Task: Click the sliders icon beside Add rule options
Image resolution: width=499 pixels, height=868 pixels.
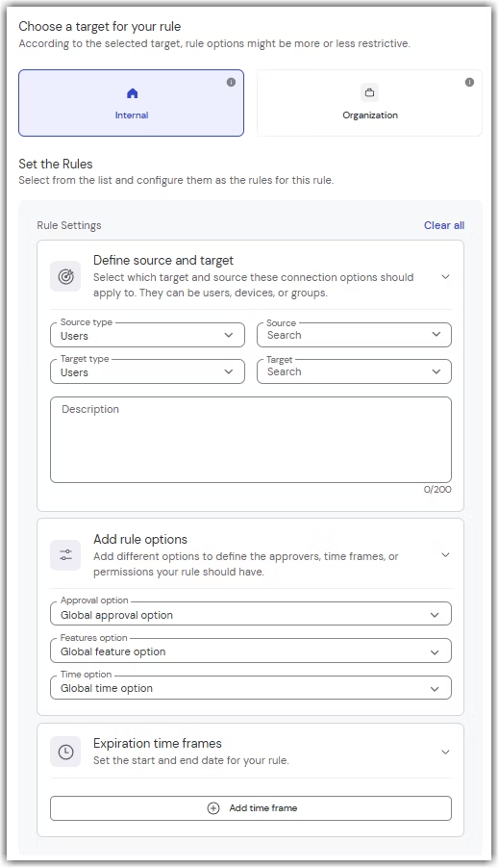Action: point(65,554)
